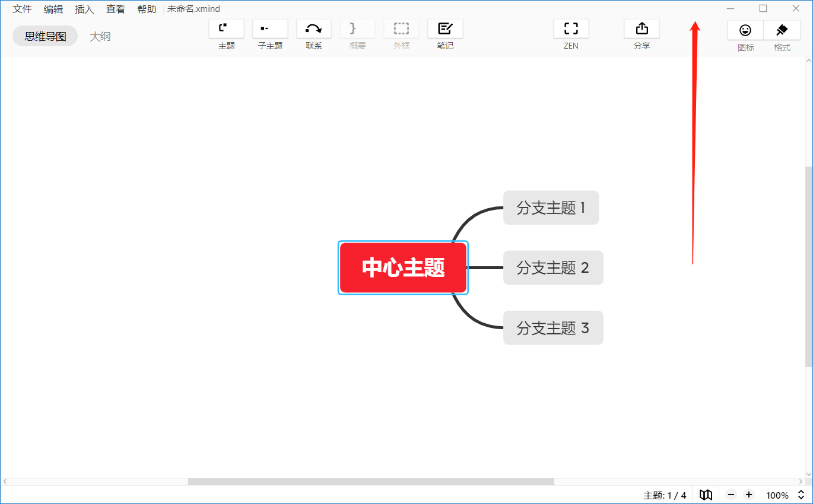The image size is (813, 504).
Task: Open the 文件 (File) menu
Action: (x=21, y=9)
